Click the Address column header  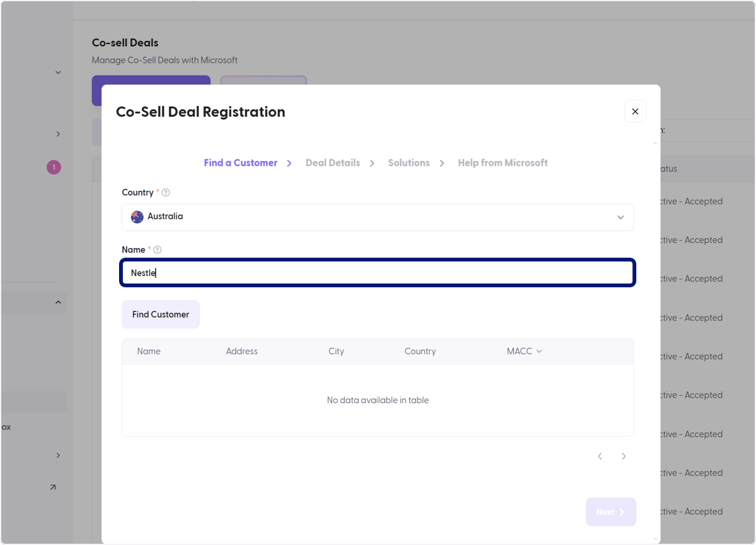[242, 352]
